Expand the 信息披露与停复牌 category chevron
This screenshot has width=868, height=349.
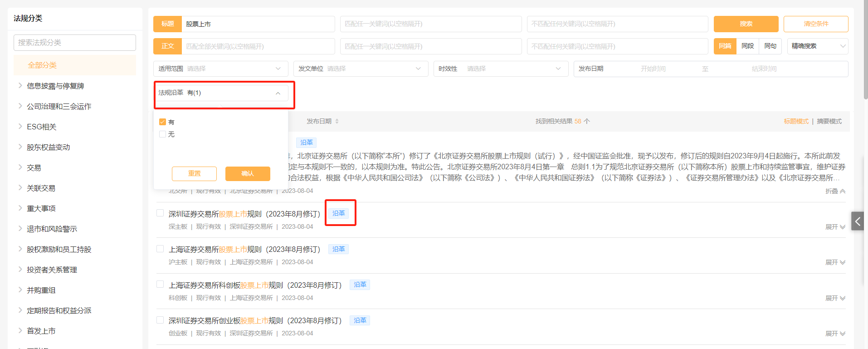[x=20, y=85]
